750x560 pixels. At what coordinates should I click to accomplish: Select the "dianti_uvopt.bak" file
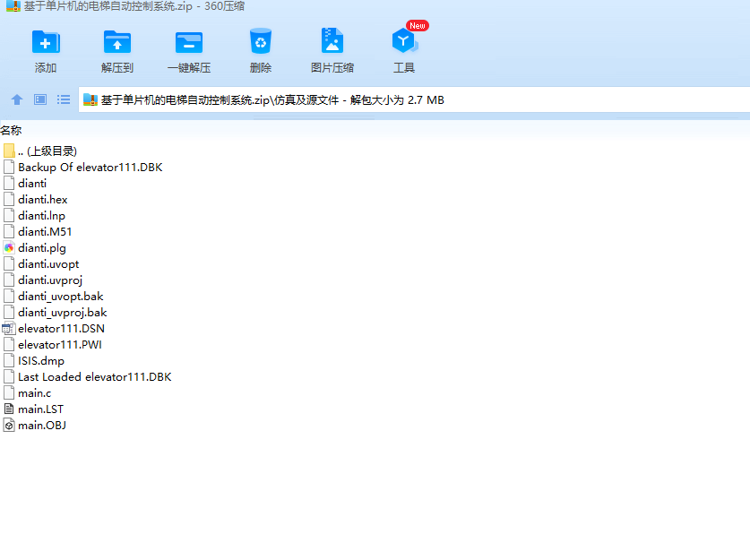point(61,297)
